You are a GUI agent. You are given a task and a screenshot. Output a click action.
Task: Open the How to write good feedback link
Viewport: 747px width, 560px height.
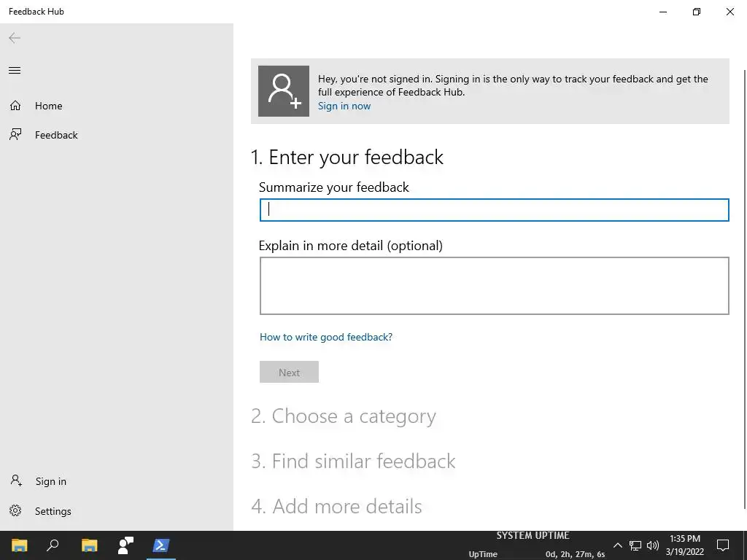point(326,337)
